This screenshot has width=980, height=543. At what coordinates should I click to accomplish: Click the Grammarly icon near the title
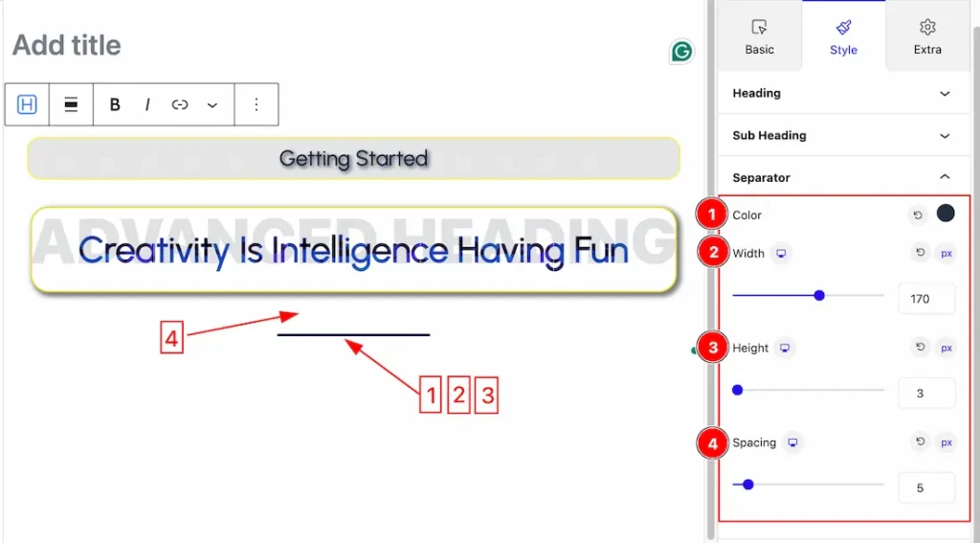coord(681,52)
